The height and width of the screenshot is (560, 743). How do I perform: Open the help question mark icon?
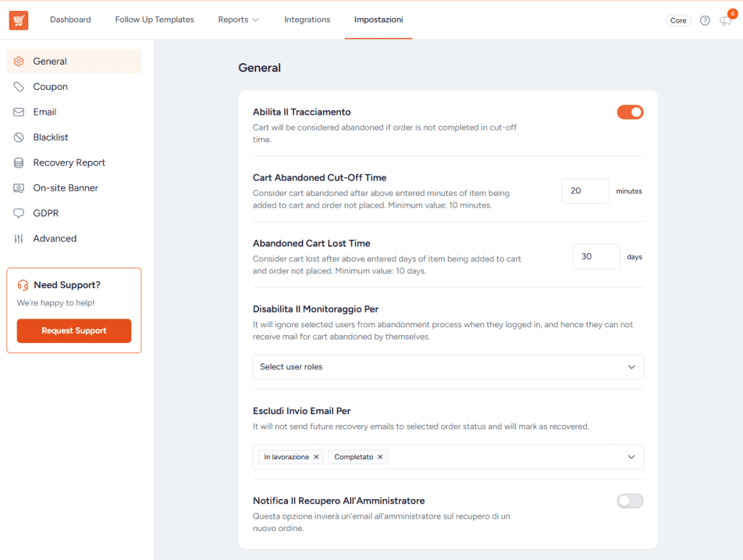coord(705,20)
